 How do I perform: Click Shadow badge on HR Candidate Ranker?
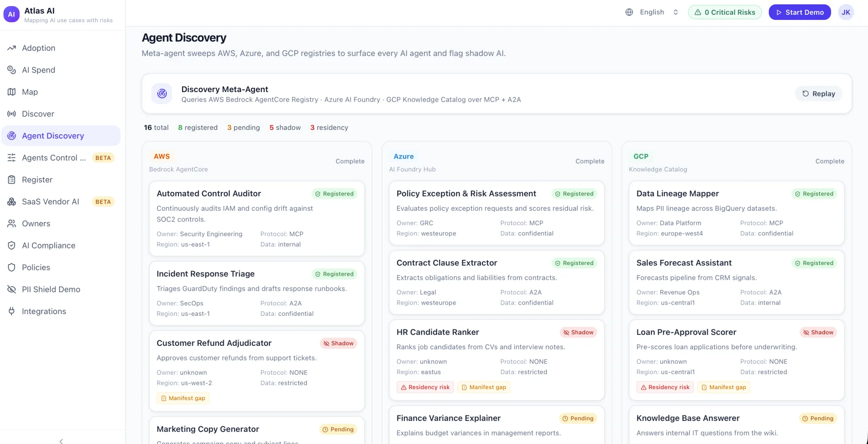(578, 332)
